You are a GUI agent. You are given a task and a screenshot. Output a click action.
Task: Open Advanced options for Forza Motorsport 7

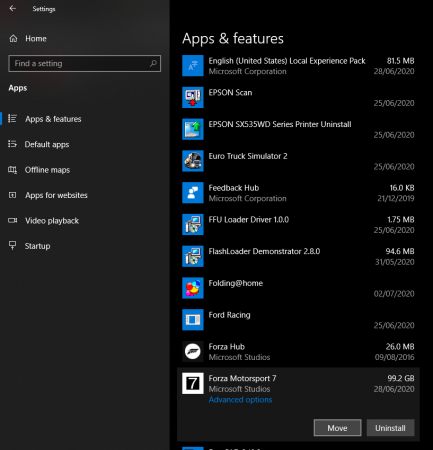pos(240,400)
